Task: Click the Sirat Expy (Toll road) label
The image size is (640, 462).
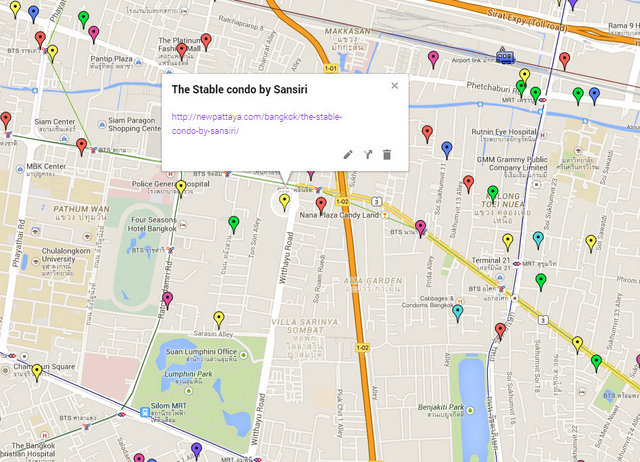Action: [x=527, y=20]
